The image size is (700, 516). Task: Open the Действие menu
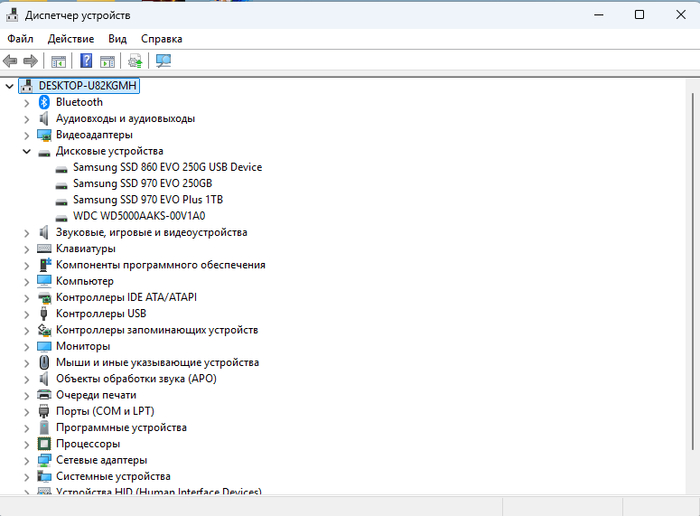(x=71, y=39)
